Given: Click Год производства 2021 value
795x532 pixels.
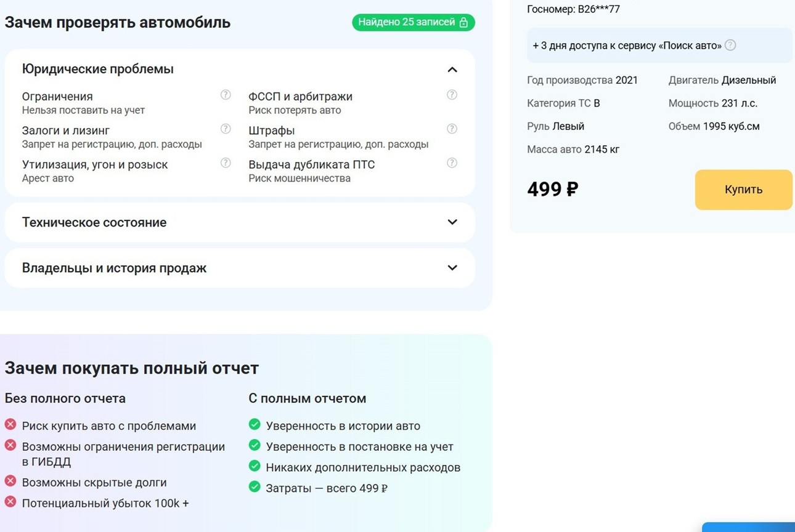Looking at the screenshot, I should pyautogui.click(x=582, y=80).
